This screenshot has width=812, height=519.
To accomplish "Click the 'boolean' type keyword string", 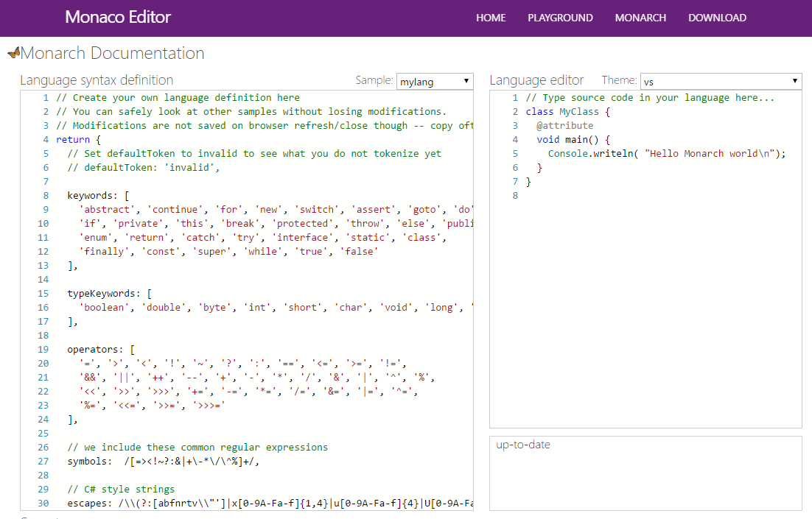I will click(x=104, y=308).
